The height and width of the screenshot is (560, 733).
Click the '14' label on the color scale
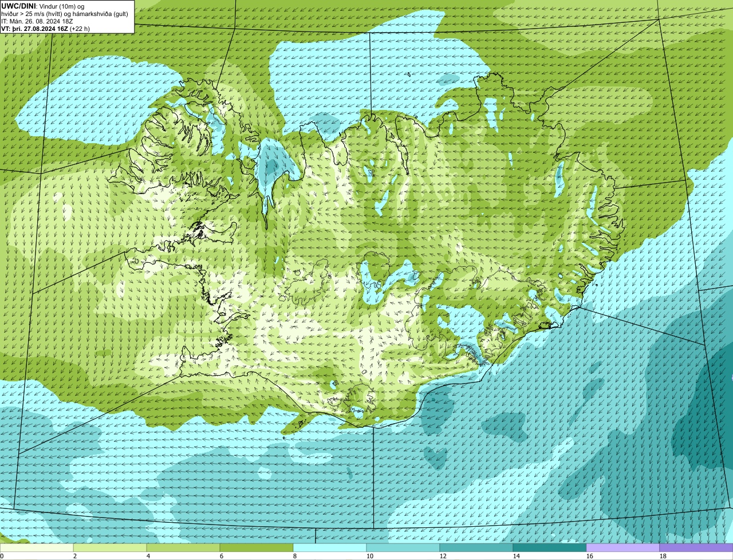tap(516, 556)
